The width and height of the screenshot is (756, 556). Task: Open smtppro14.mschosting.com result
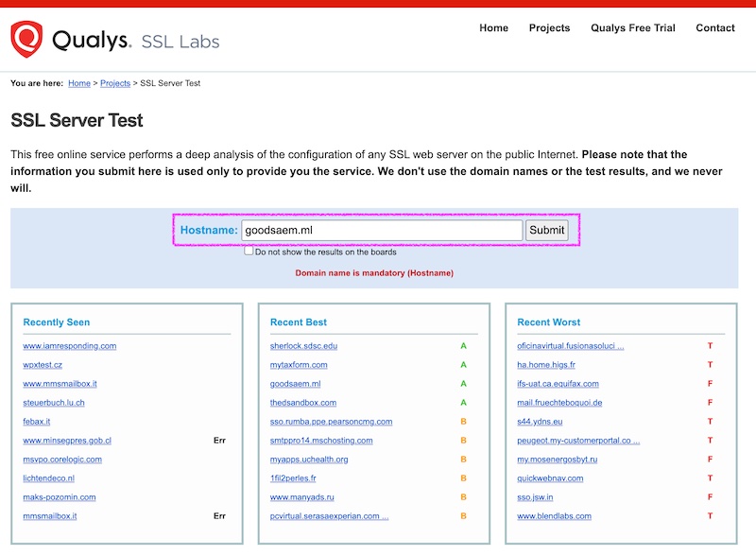(x=321, y=441)
